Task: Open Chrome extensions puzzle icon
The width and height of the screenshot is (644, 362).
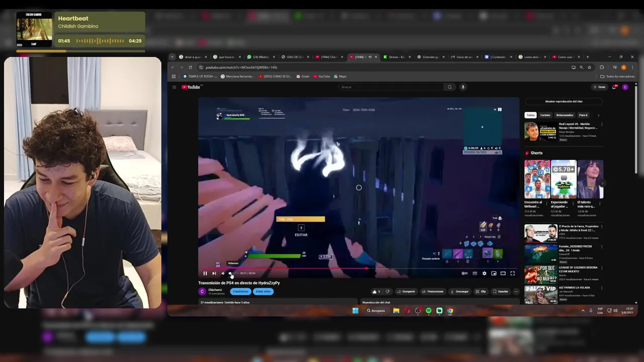Action: click(602, 67)
